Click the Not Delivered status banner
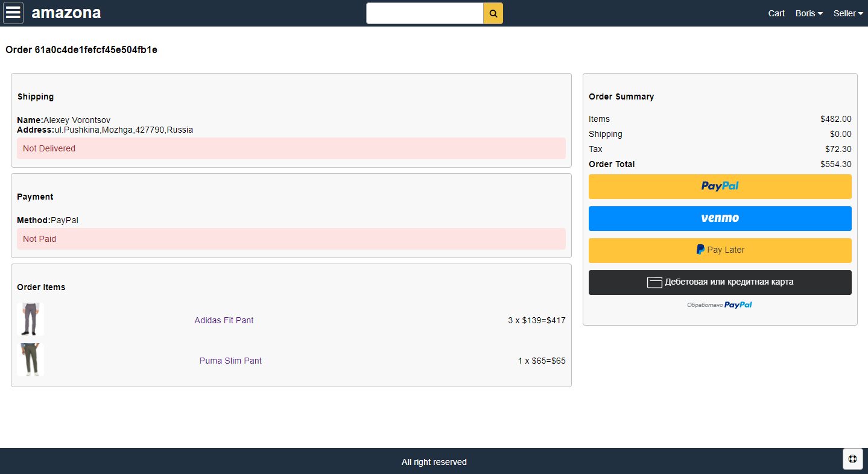The image size is (868, 474). (x=291, y=148)
